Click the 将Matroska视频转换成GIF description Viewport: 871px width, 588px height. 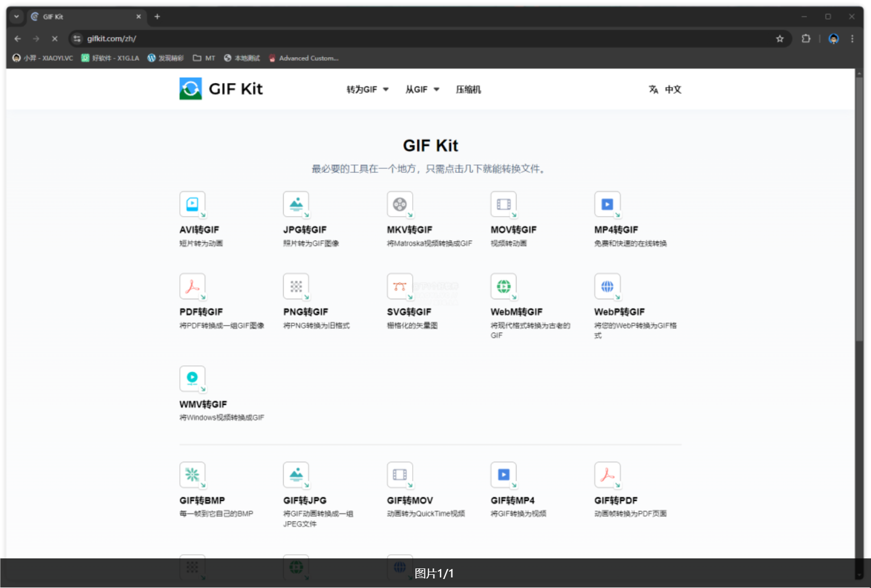(429, 243)
